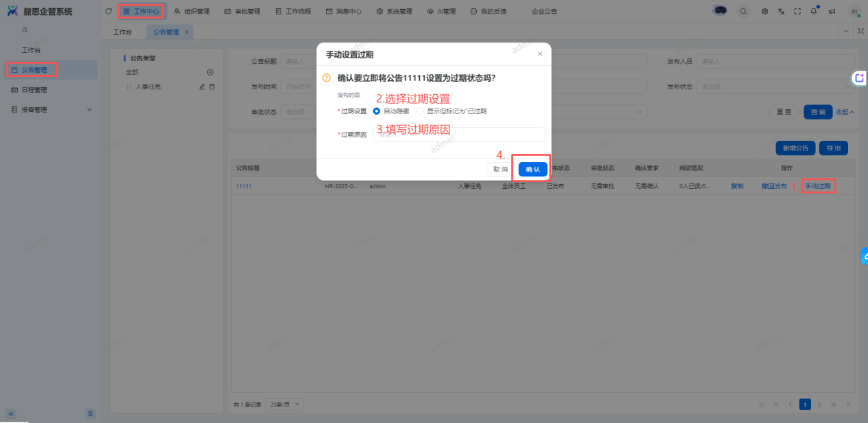The image size is (868, 423).
Task: Click the AI robot assistant icon
Action: tap(720, 12)
